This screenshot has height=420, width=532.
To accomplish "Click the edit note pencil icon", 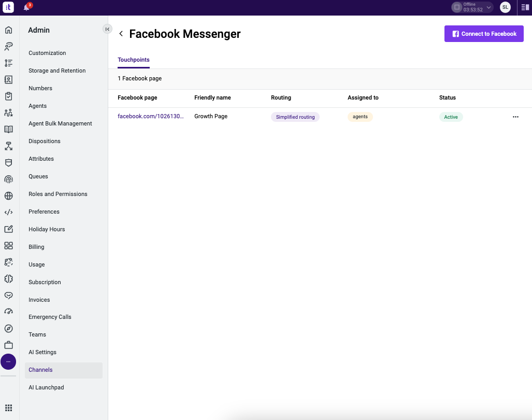I will (x=8, y=229).
